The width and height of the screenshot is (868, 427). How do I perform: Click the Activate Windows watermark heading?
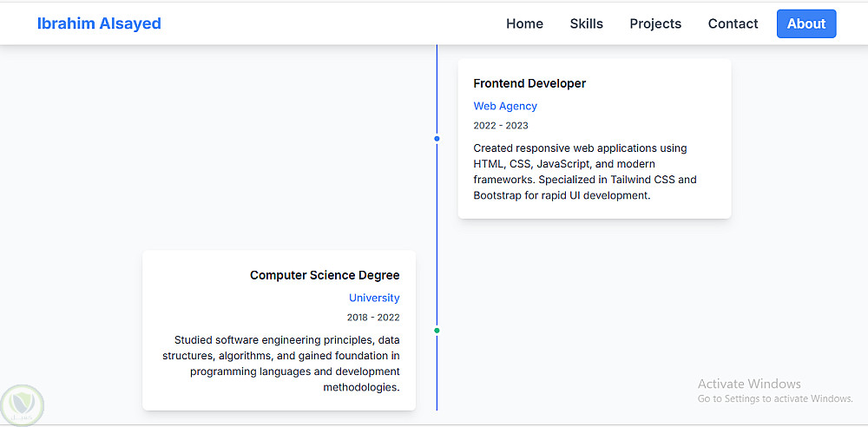(x=749, y=384)
